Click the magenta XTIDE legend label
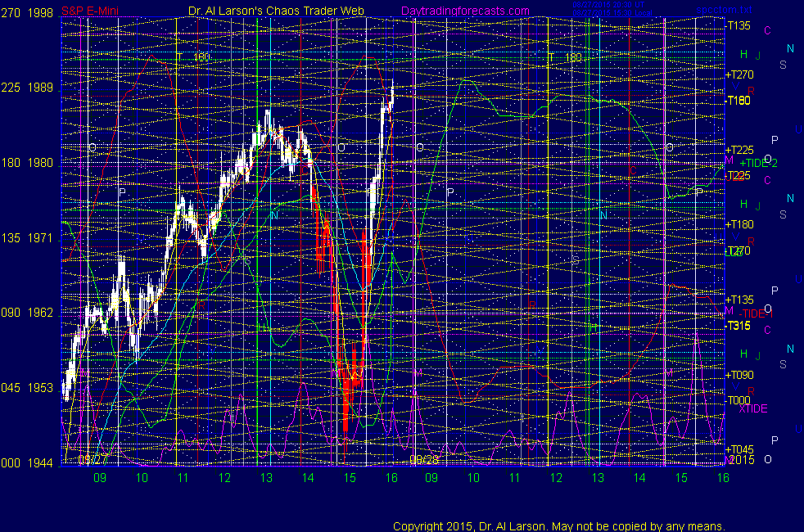This screenshot has height=532, width=804. click(x=752, y=408)
